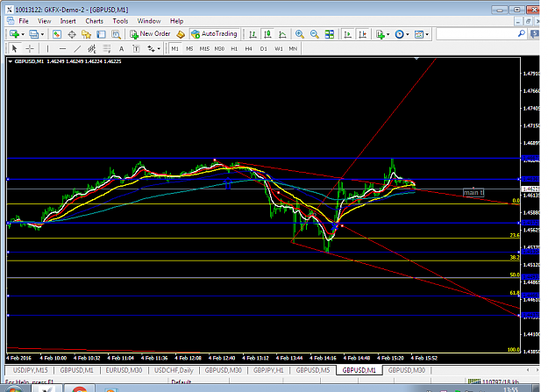Toggle the Terminal panel
The width and height of the screenshot is (548, 392).
click(101, 34)
